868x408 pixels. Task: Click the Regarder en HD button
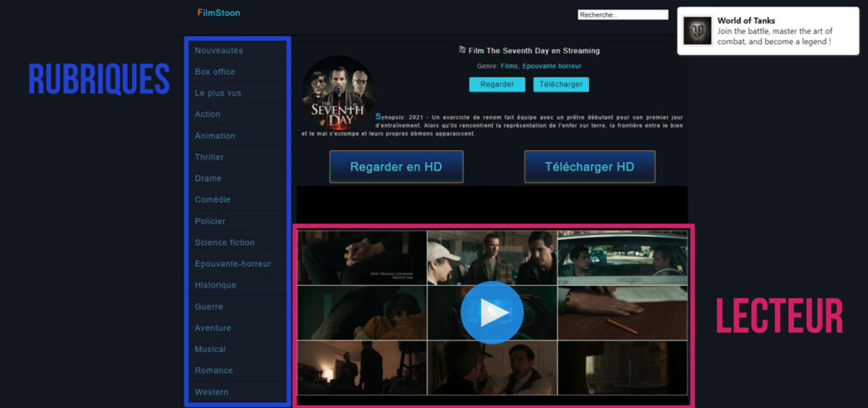397,166
